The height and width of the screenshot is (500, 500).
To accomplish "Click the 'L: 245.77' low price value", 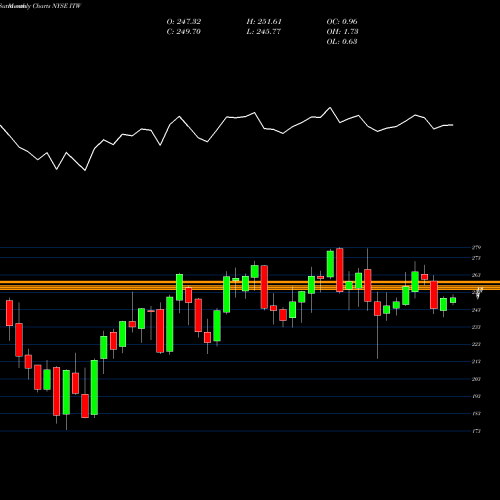I will click(264, 32).
